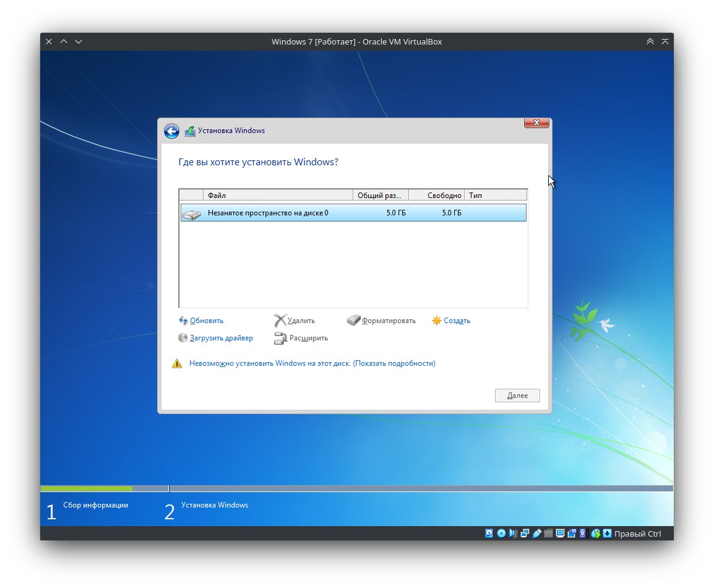Screen dimensions: 714x588
Task: Close the VirtualBox window with the title bar X
Action: click(x=49, y=41)
